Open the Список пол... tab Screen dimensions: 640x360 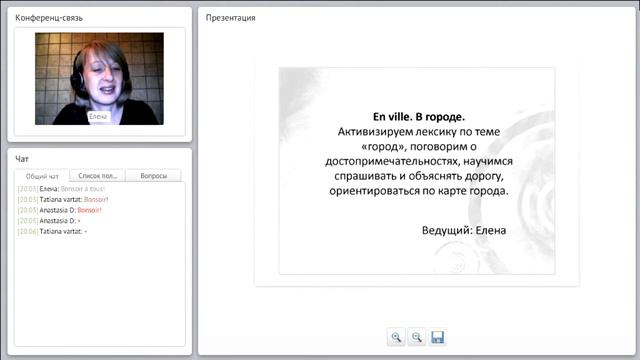98,176
